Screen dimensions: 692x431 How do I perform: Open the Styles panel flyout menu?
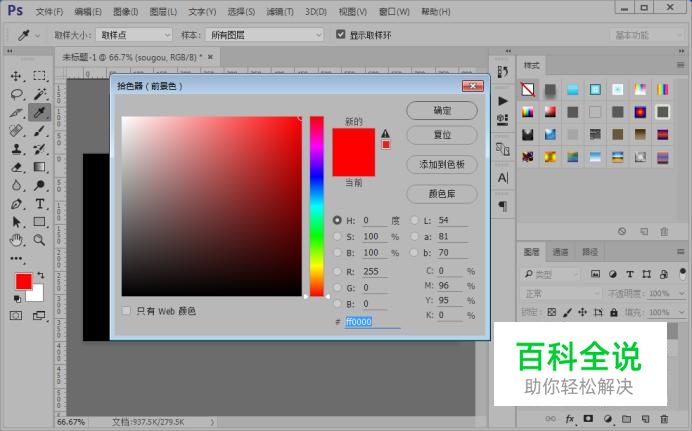tap(681, 65)
